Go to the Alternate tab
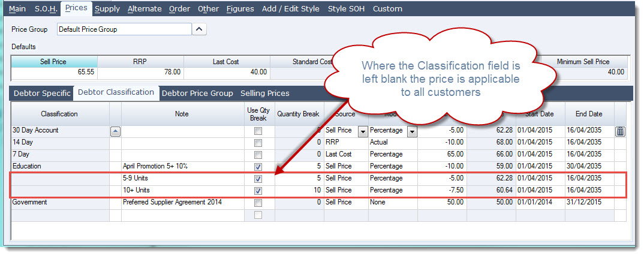Screen dimensions: 644x256 (x=145, y=8)
